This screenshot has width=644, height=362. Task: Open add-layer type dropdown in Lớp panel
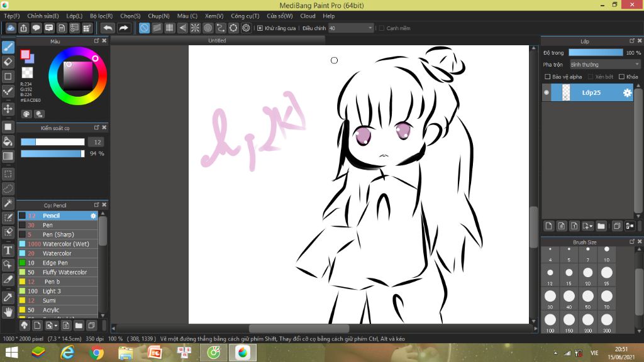(x=591, y=226)
